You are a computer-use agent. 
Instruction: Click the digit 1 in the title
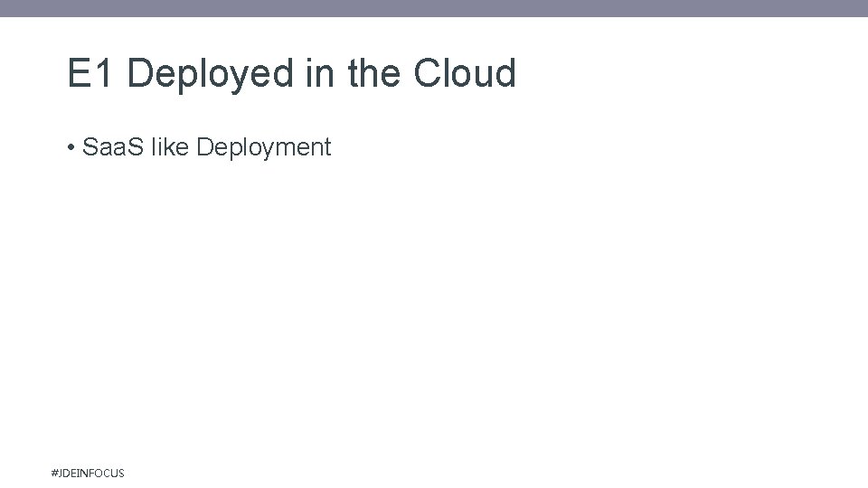[103, 73]
